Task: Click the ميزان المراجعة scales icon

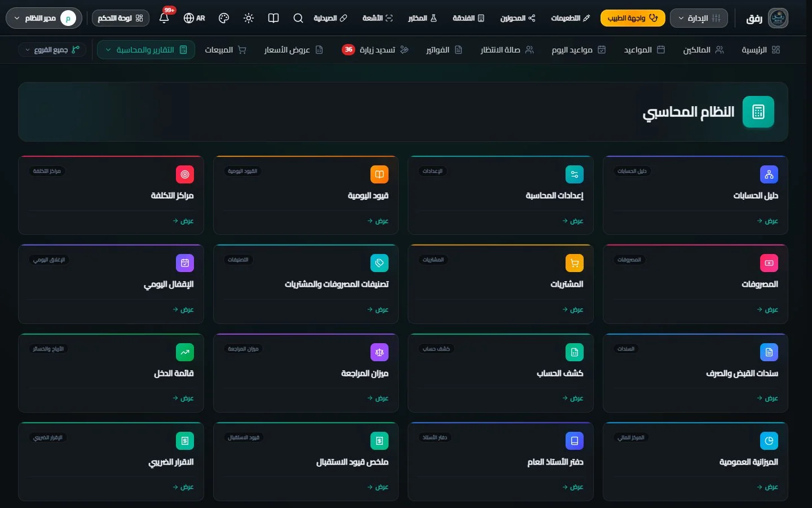Action: 379,352
